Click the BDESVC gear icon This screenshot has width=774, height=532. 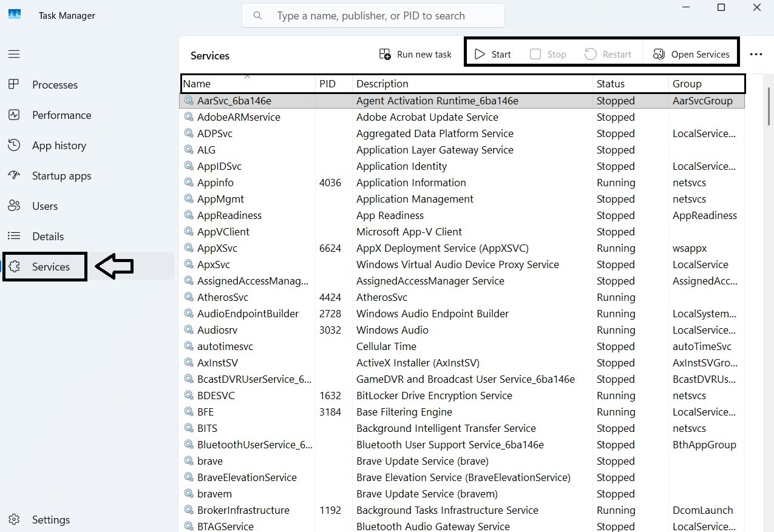tap(189, 396)
